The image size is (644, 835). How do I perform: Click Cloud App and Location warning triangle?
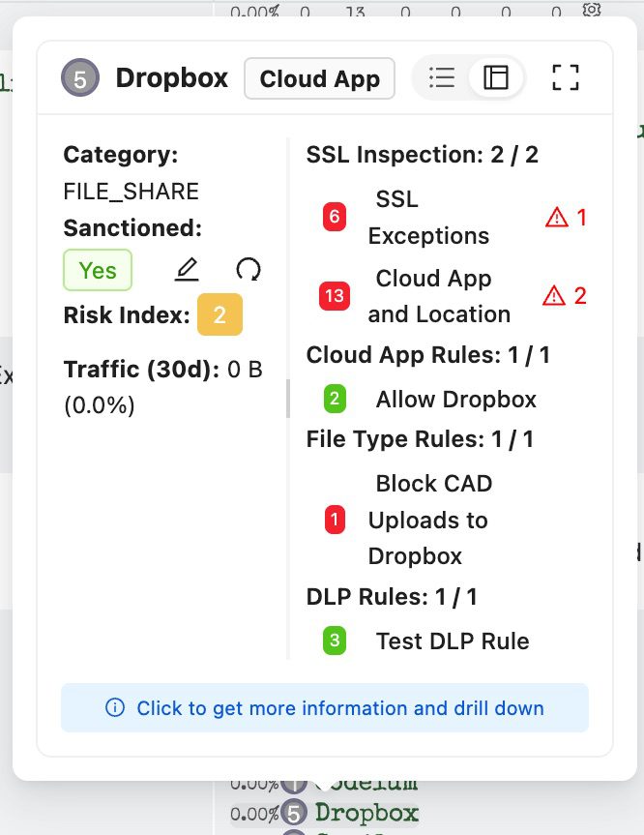pos(554,295)
